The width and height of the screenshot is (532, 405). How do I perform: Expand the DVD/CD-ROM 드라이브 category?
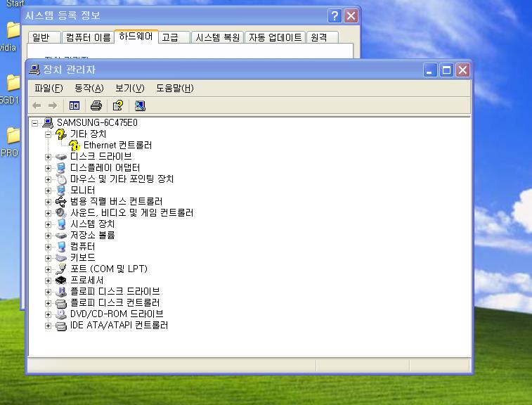tap(48, 314)
